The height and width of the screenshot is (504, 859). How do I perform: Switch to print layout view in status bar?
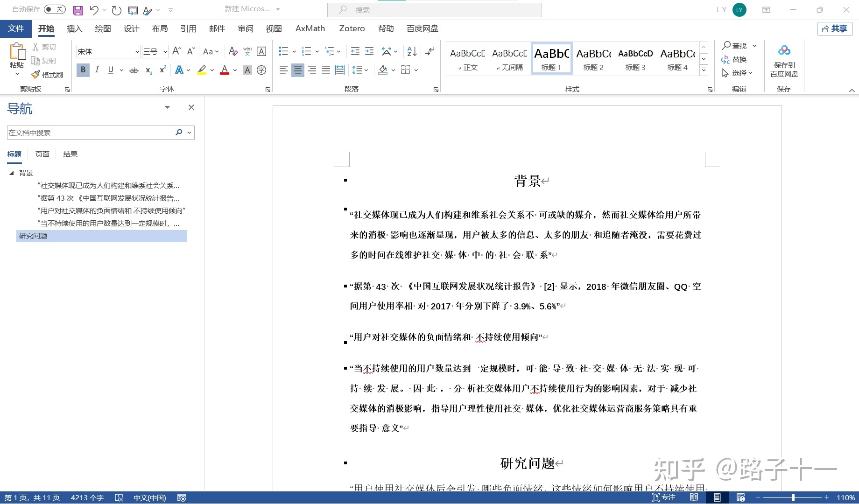tap(717, 497)
